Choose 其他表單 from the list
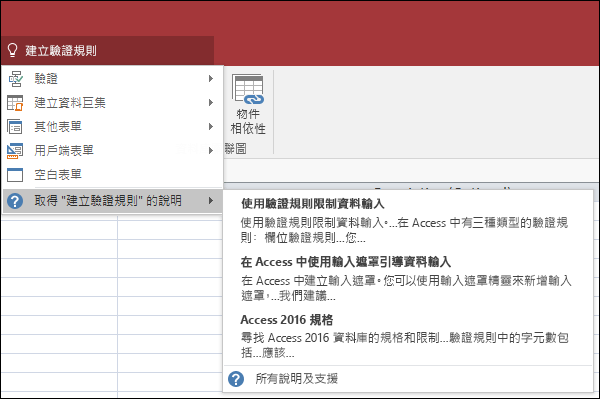600x399 pixels. click(112, 127)
